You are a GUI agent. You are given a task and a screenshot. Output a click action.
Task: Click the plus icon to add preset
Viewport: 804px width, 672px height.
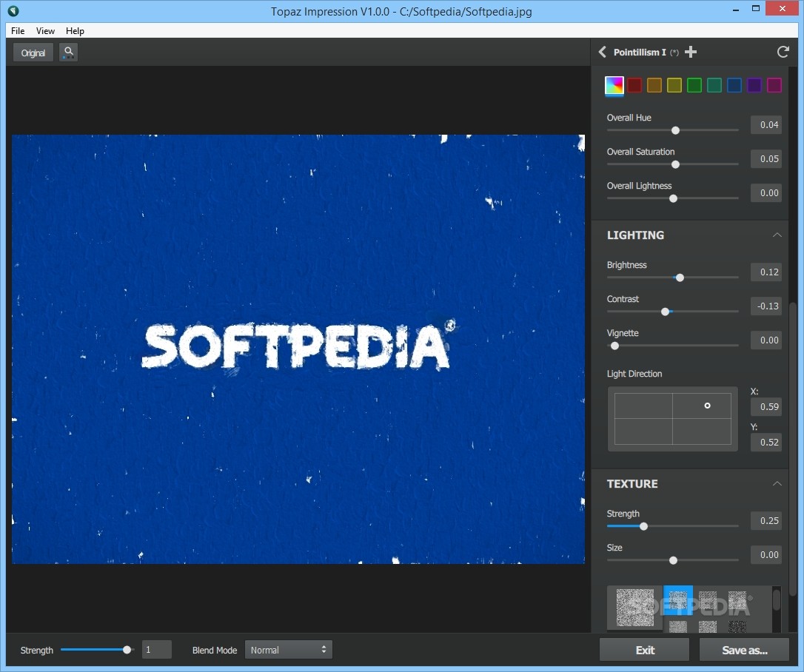click(691, 52)
